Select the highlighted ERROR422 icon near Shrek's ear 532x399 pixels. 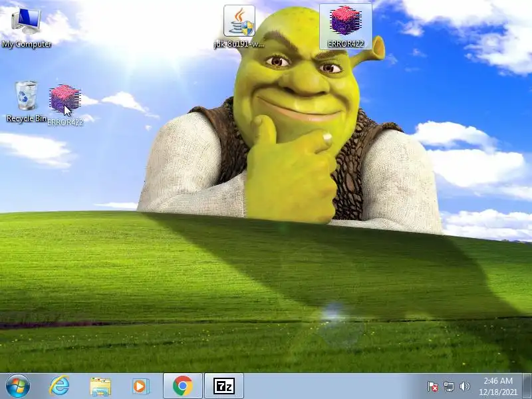[345, 27]
